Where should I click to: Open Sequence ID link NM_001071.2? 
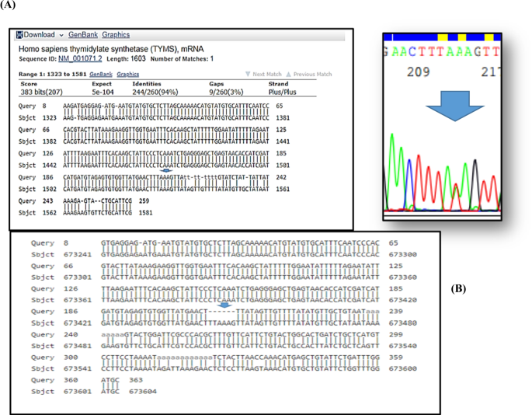coord(80,59)
